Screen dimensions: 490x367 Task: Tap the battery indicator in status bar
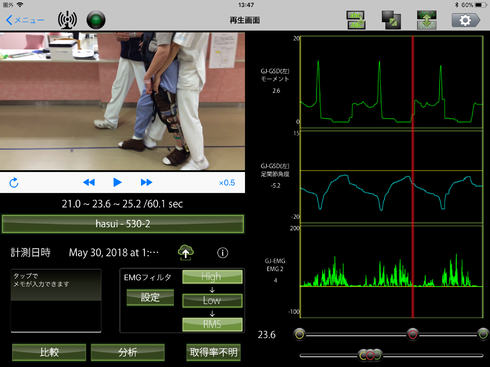[x=480, y=5]
